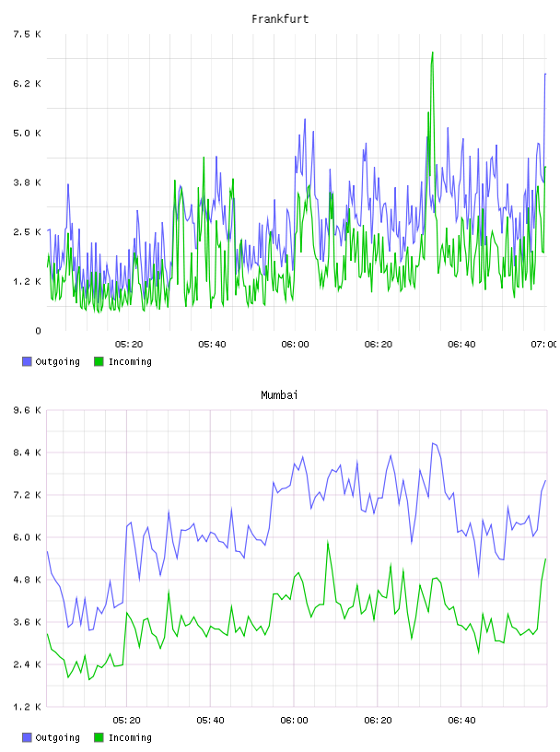Viewport: 560px width, 752px height.
Task: Click the 07:00 time label under Frankfurt chart
Action: point(544,344)
